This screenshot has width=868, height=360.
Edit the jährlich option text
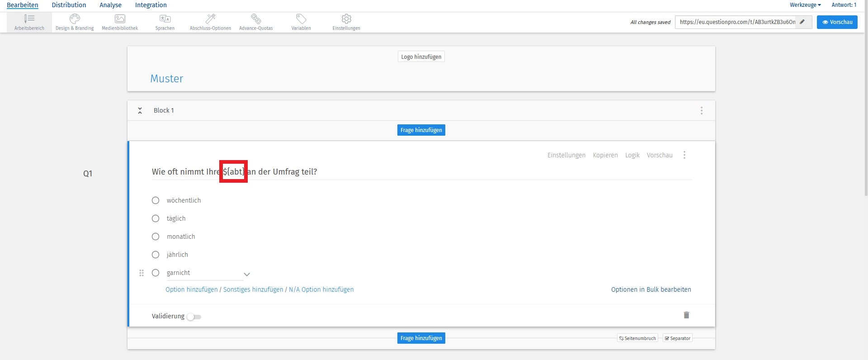(177, 255)
